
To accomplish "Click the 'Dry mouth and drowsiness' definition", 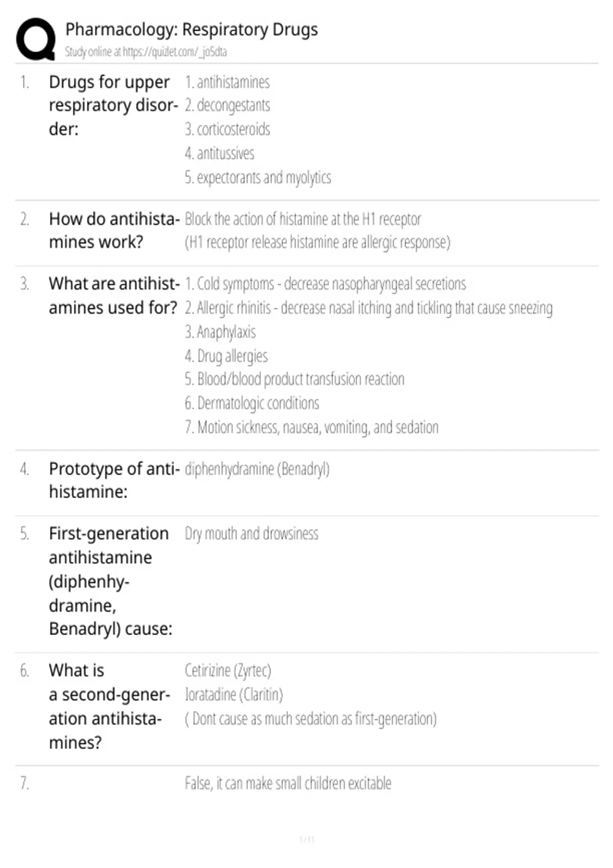I will [x=251, y=534].
